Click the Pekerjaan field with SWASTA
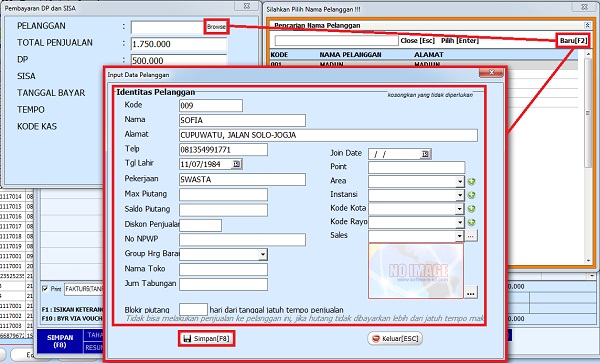 [x=242, y=179]
